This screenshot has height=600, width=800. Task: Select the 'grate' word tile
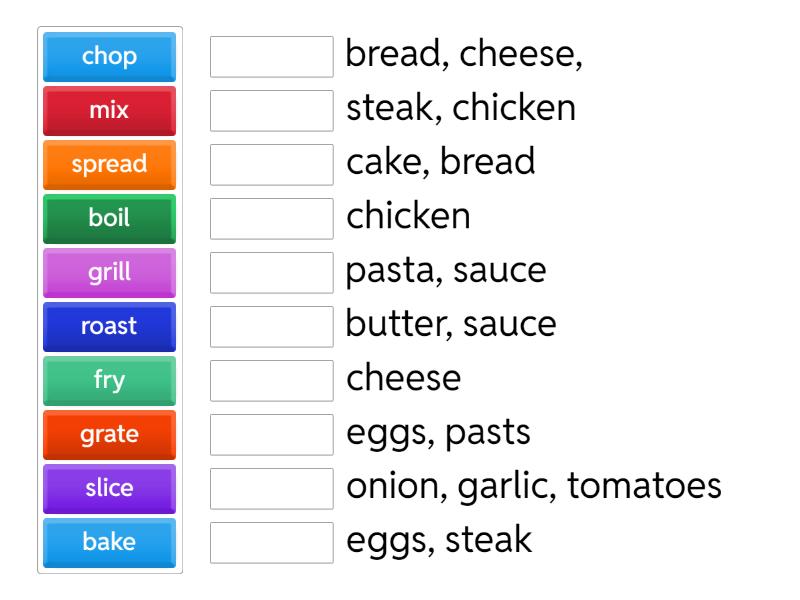coord(108,434)
